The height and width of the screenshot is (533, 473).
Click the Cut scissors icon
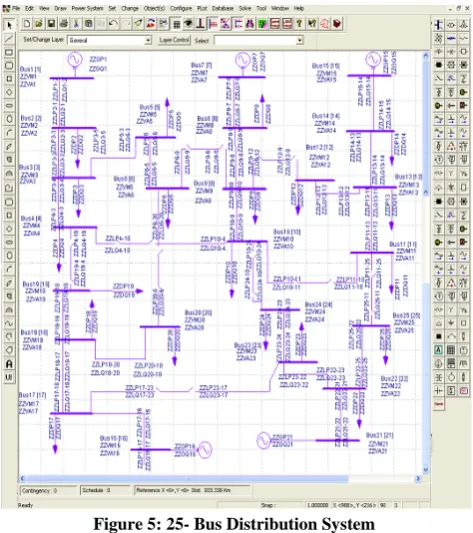[76, 23]
